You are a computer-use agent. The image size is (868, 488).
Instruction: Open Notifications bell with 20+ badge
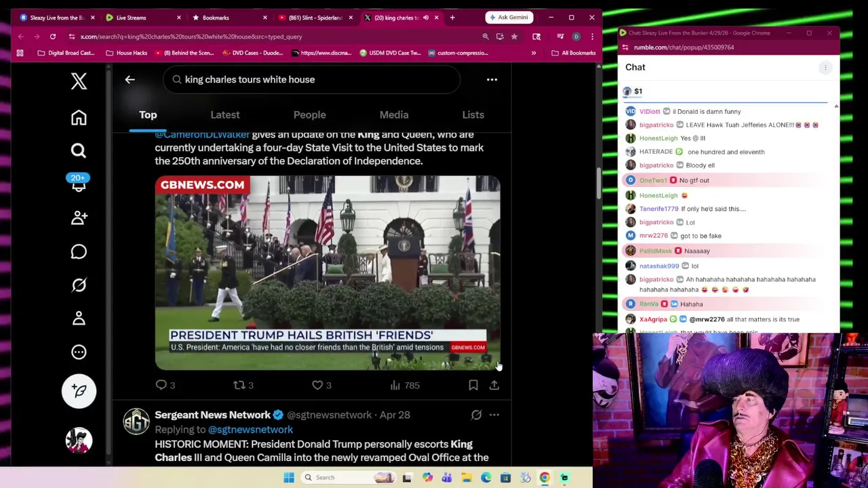[79, 183]
